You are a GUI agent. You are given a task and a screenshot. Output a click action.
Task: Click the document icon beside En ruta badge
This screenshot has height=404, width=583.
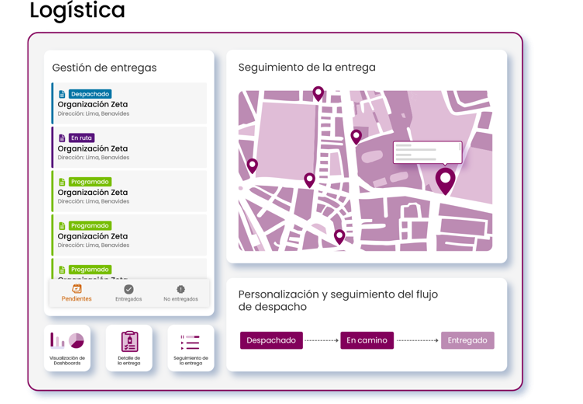(62, 138)
